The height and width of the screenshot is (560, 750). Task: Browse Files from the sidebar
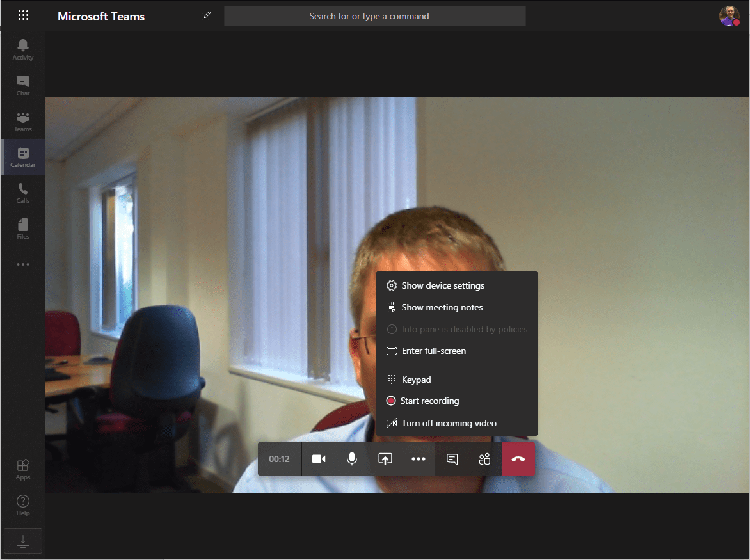pyautogui.click(x=23, y=229)
